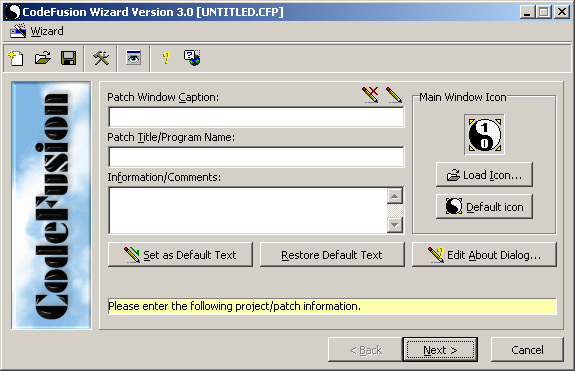Click the comments scrollbar up arrow
Viewport: 575px width, 371px height.
pos(395,196)
